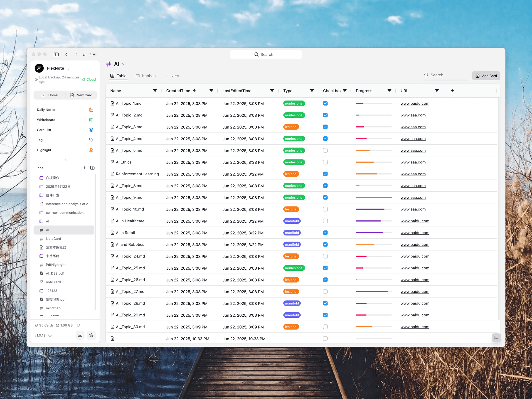Screen dimensions: 532x399
Task: Open the Daily Notes calendar icon
Action: (x=91, y=109)
